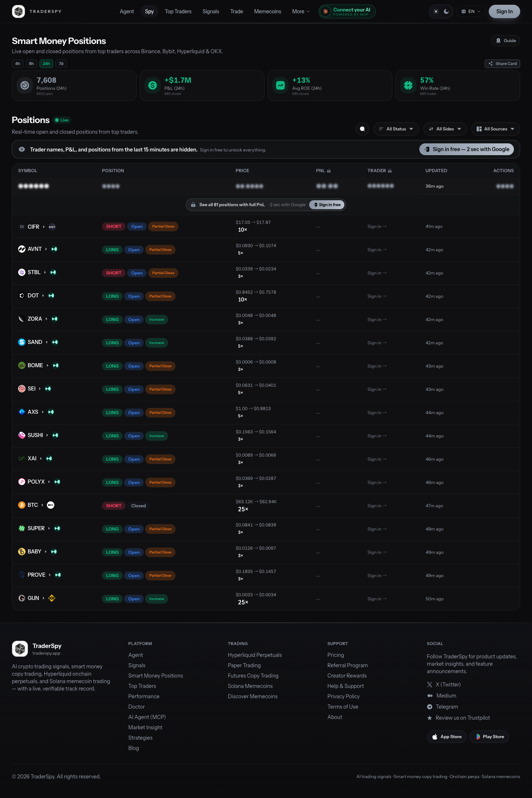Click the AXS coin icon
Screen dimensions: 532x798
pos(22,412)
